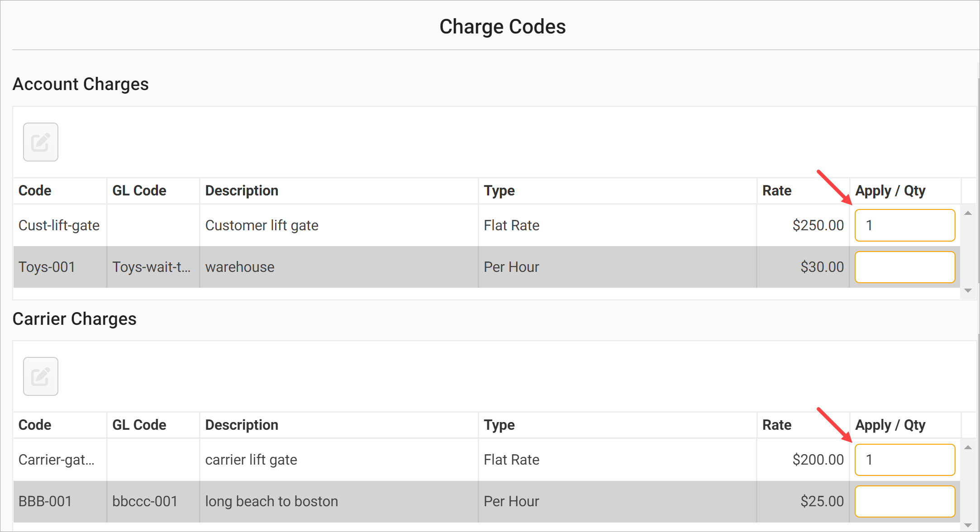Click scroll-down arrow on Carrier Charges table
This screenshot has width=980, height=532.
click(x=968, y=524)
